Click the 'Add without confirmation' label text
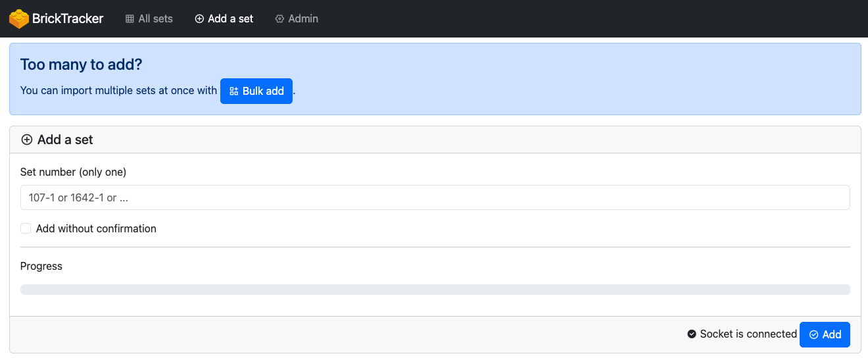 pos(96,229)
